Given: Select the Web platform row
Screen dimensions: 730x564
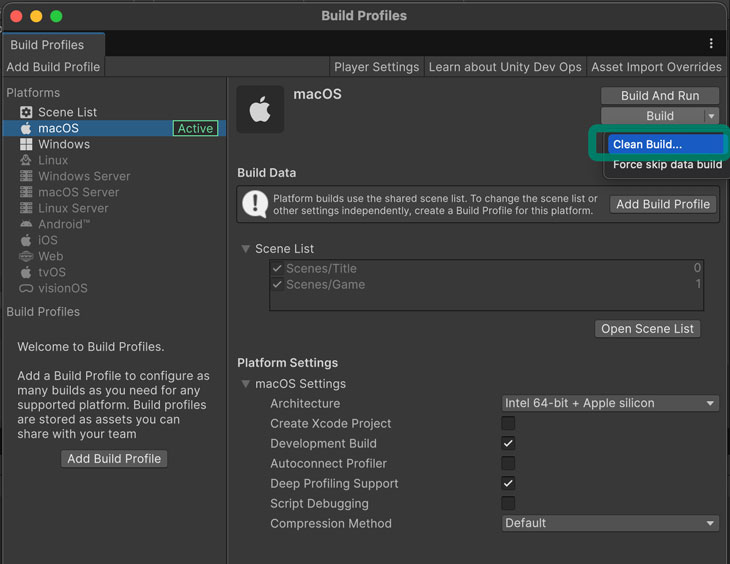Looking at the screenshot, I should 115,256.
